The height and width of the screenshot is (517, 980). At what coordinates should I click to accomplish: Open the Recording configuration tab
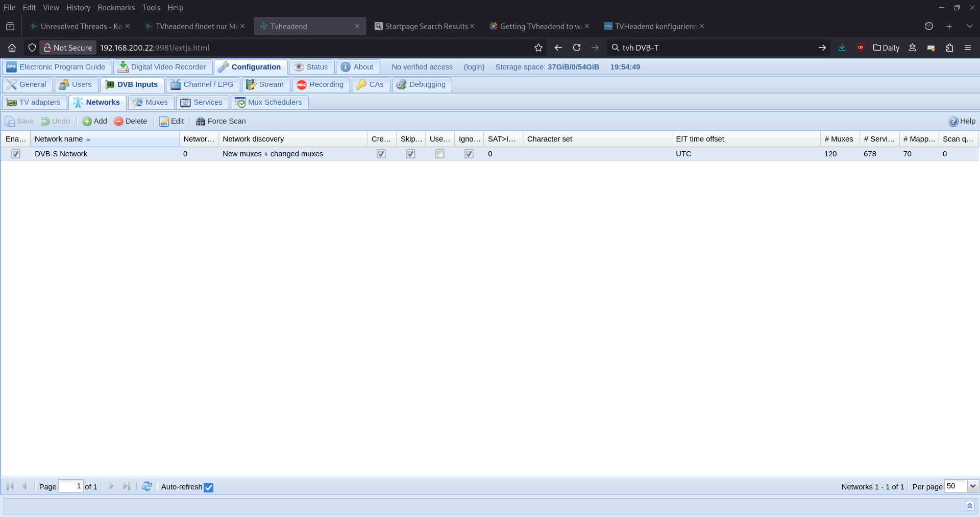click(321, 85)
